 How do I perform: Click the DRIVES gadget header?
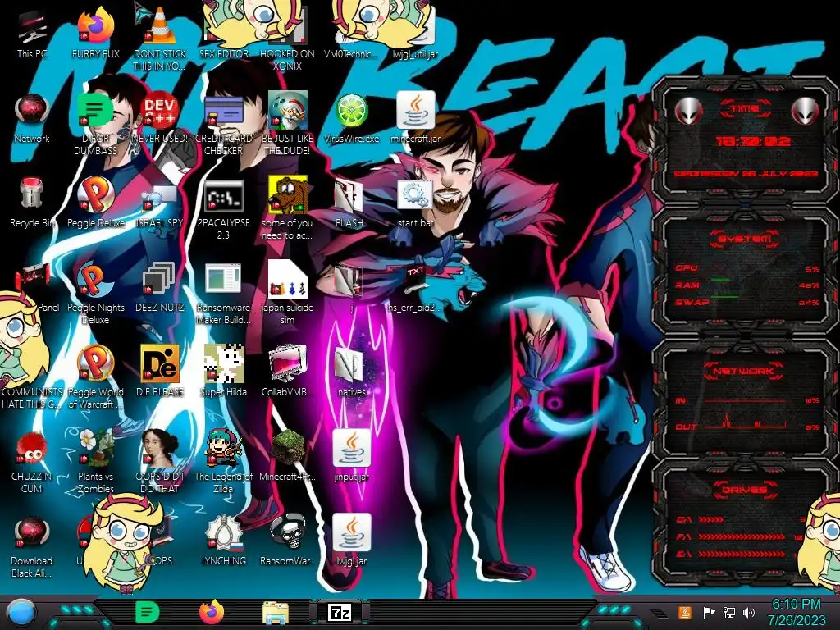(x=745, y=490)
